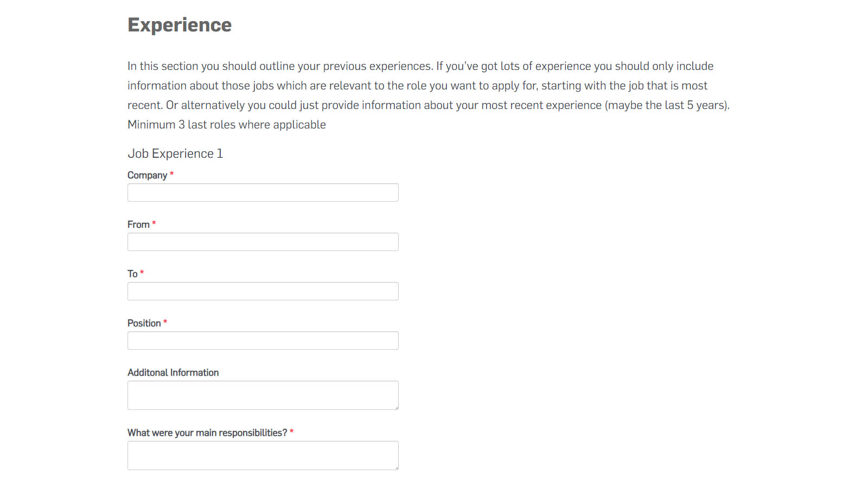Click the Additonal Information label

point(173,373)
